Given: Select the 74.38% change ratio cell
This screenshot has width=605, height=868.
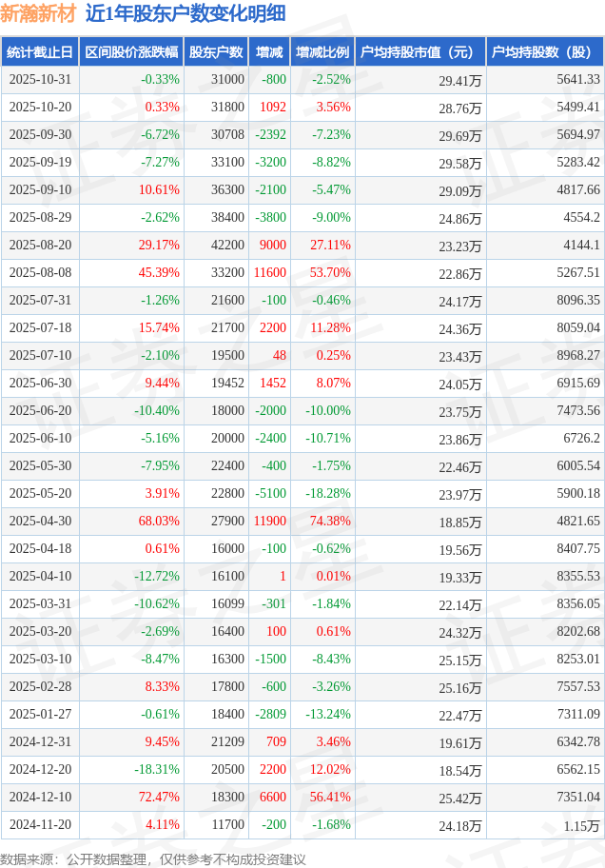Looking at the screenshot, I should [330, 522].
